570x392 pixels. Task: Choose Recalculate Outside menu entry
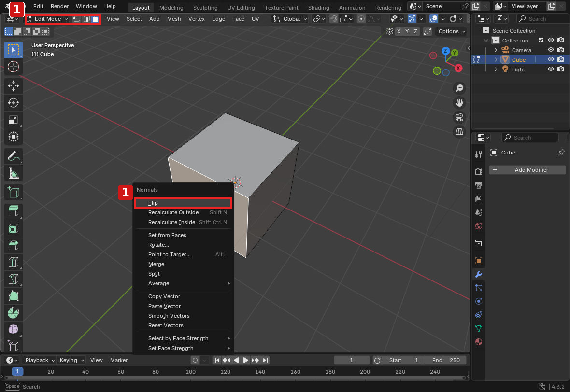[183, 212]
